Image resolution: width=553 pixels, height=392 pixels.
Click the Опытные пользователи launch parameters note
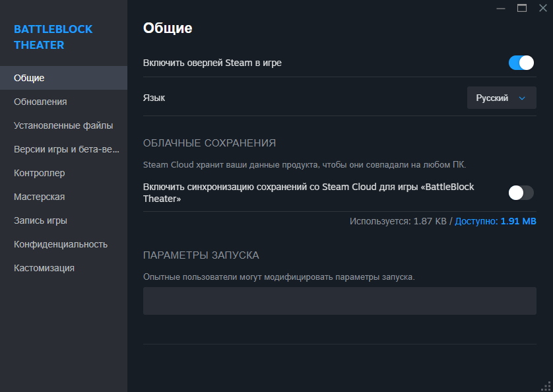pos(279,277)
